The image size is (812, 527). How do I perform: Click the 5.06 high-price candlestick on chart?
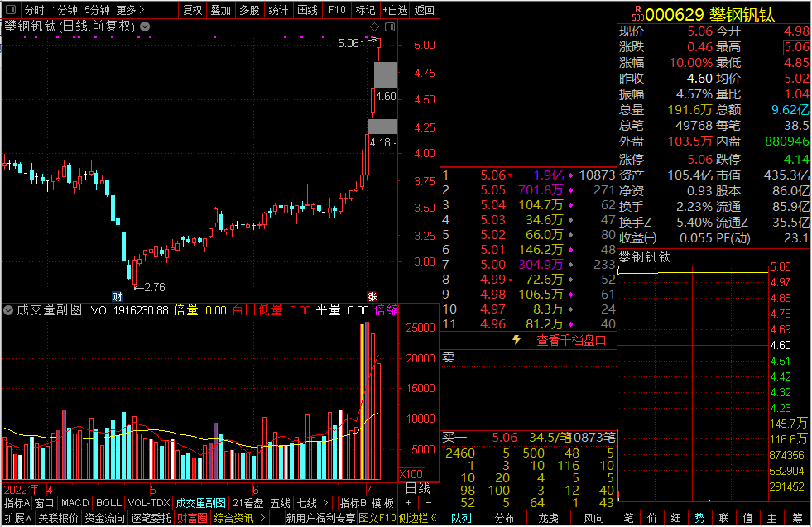pyautogui.click(x=378, y=43)
